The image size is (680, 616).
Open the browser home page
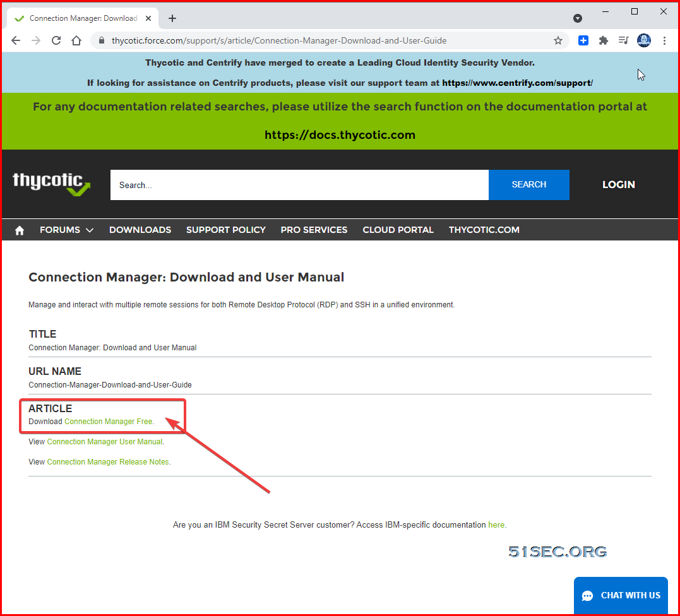coord(76,41)
